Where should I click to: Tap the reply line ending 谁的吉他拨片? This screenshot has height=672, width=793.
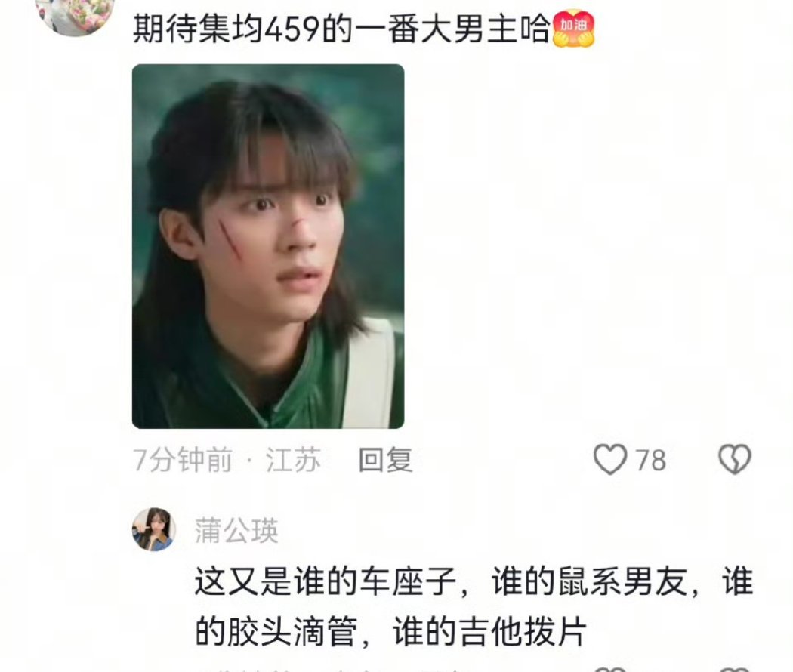coord(390,631)
